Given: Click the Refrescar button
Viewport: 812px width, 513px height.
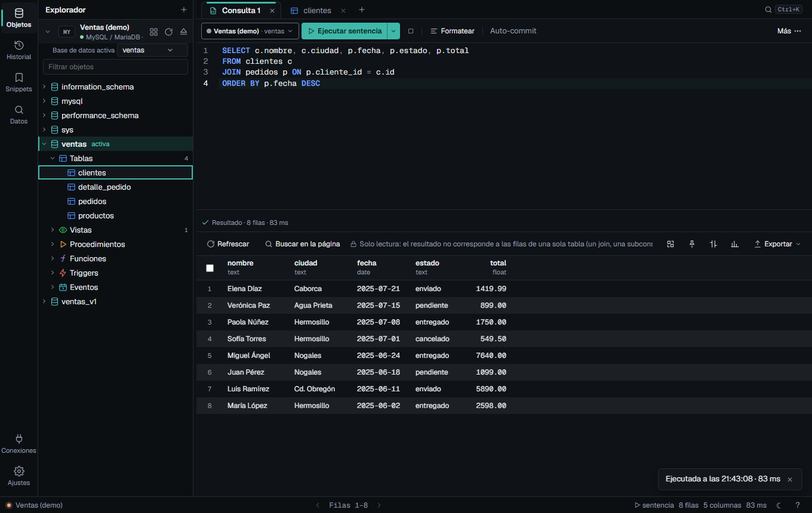Looking at the screenshot, I should (228, 244).
